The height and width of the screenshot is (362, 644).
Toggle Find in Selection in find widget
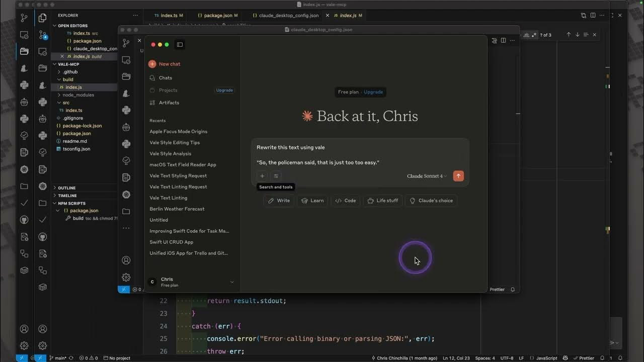coord(586,35)
